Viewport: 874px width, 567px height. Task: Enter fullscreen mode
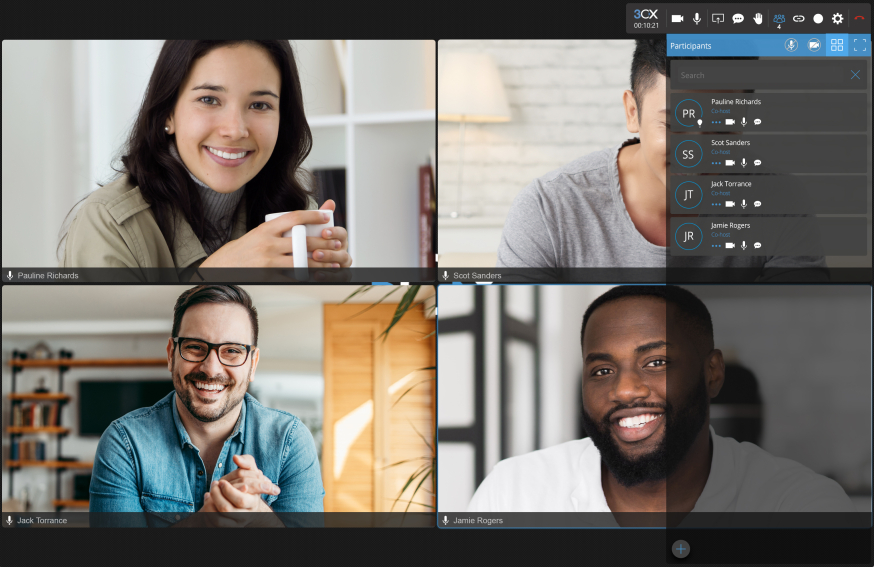[859, 45]
